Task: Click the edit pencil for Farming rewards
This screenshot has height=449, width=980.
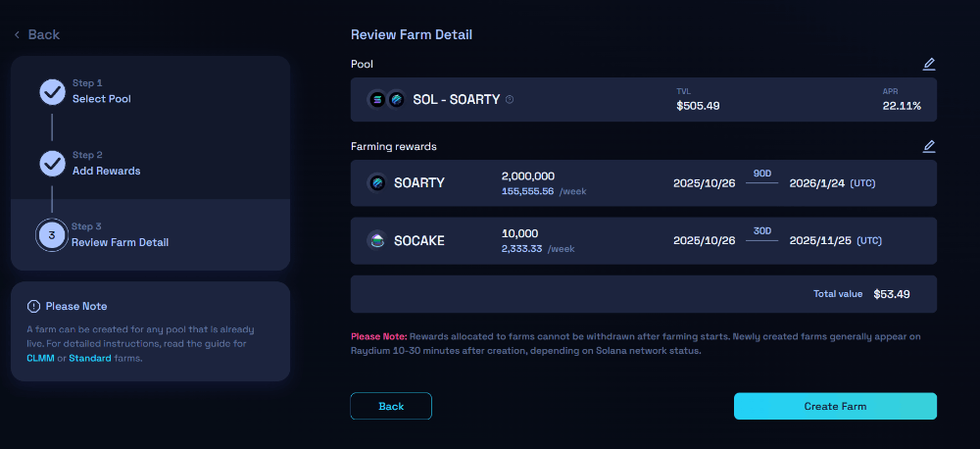Action: click(x=929, y=147)
